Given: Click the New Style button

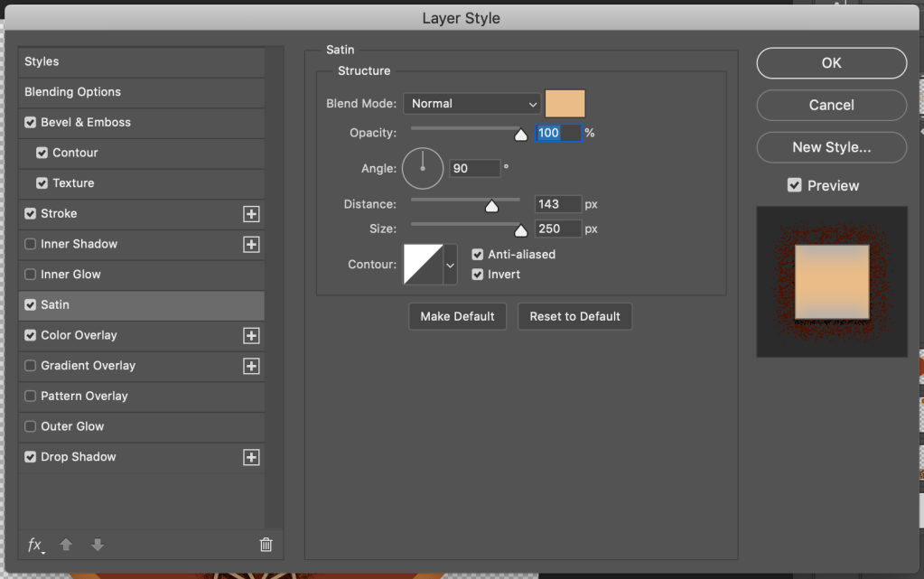Looking at the screenshot, I should (831, 147).
